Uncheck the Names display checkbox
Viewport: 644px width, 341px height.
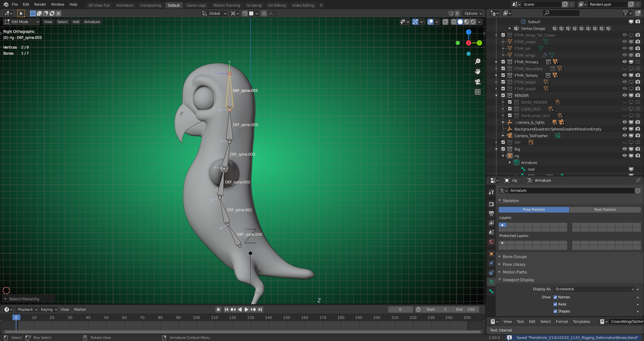(x=555, y=297)
